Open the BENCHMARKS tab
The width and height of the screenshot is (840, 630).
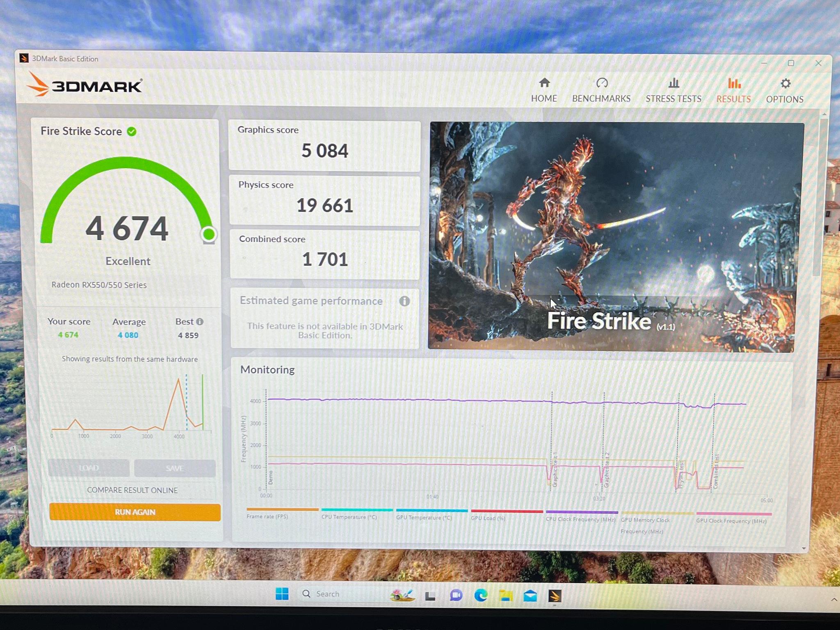(601, 91)
